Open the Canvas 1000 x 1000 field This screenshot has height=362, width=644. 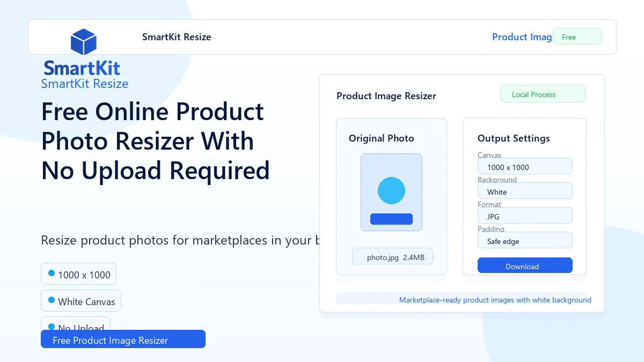click(525, 166)
